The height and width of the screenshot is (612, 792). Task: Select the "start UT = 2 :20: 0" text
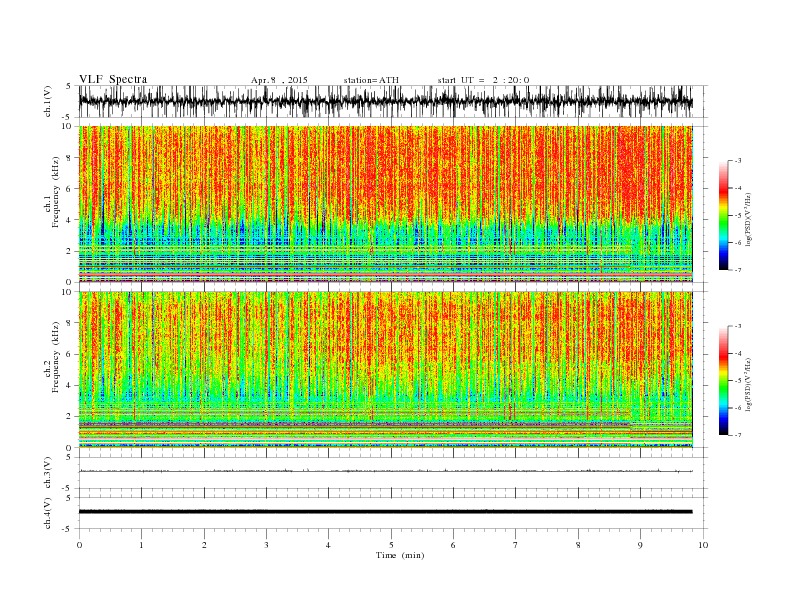point(483,80)
